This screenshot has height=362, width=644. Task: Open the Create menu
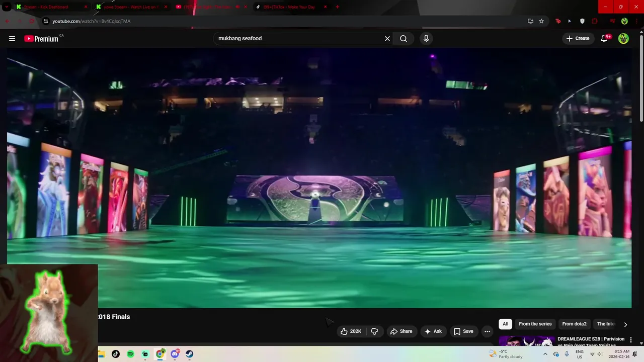(x=578, y=38)
